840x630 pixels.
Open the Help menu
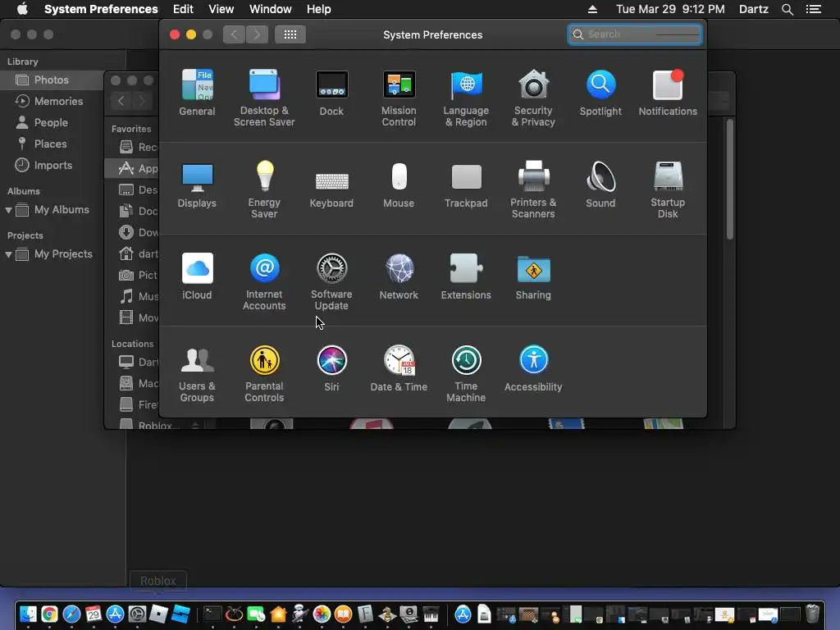coord(319,9)
